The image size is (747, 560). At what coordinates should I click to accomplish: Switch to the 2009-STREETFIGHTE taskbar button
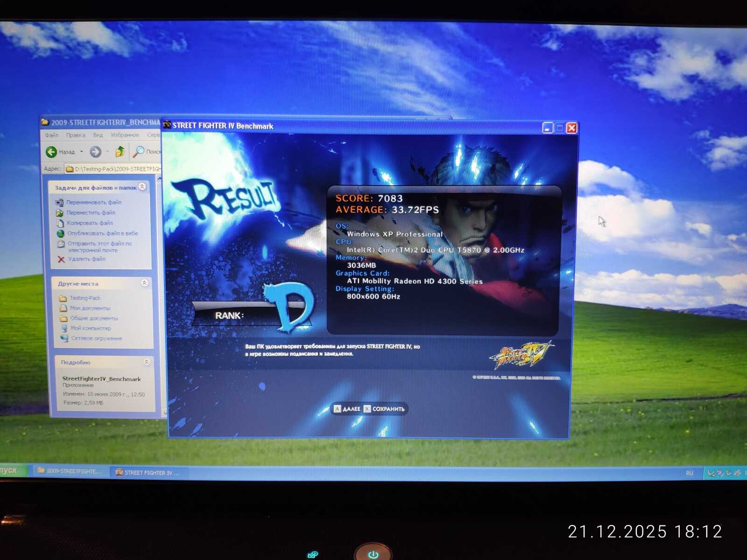coord(70,471)
